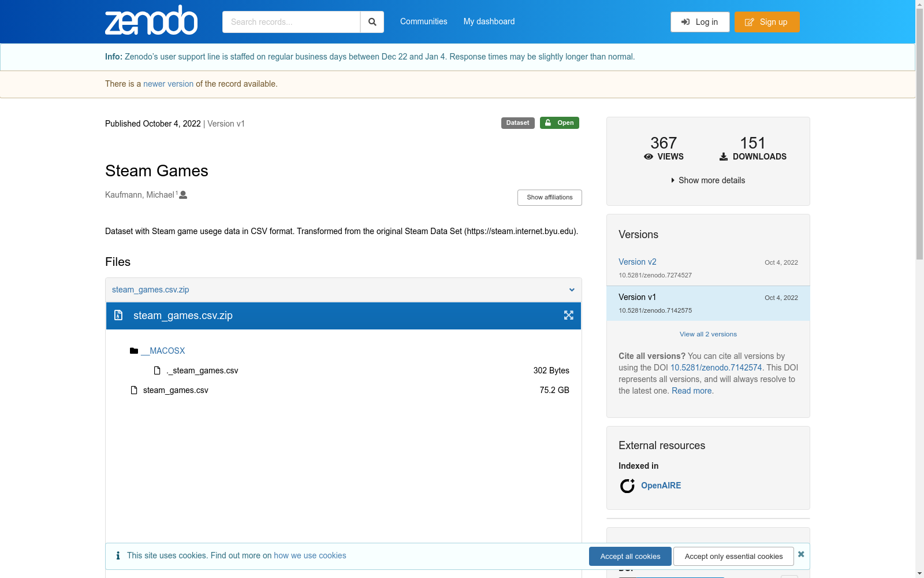Screen dimensions: 924x578
Task: Accept all cookies
Action: click(630, 556)
